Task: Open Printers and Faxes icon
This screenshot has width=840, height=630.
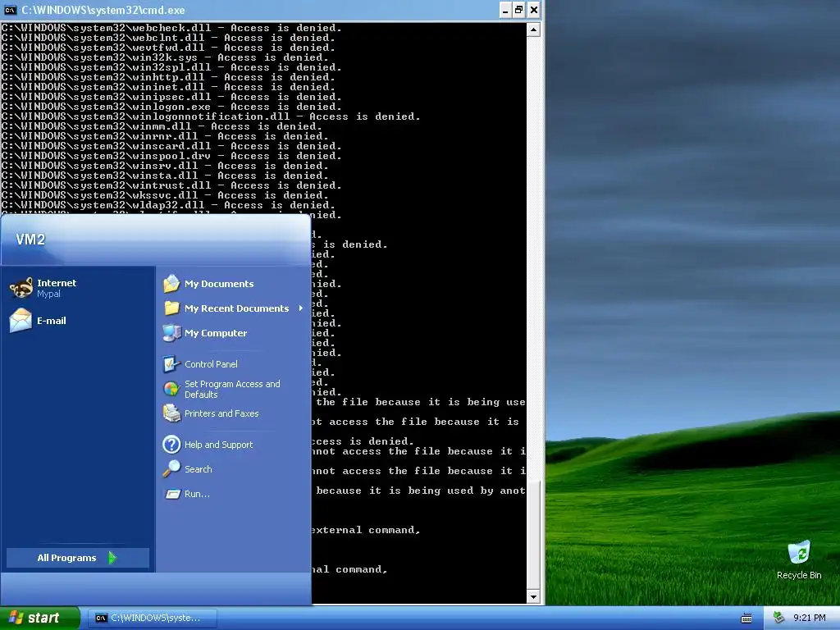Action: coord(171,413)
